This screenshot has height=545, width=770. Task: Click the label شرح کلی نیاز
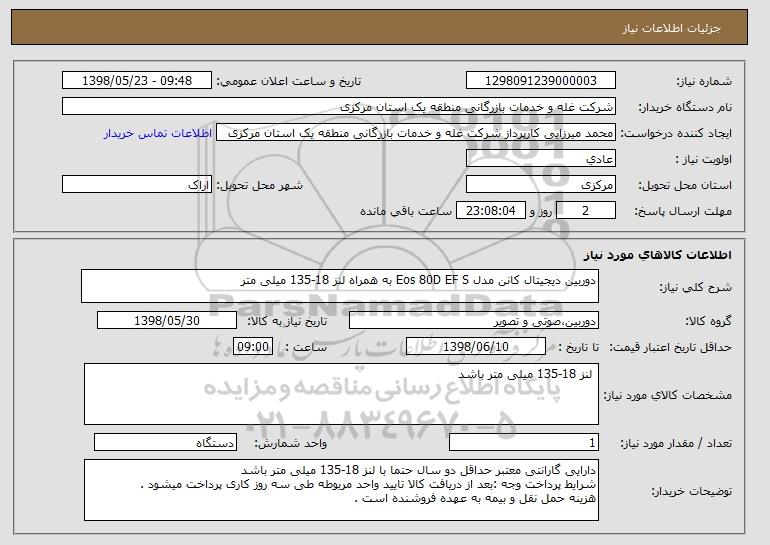click(696, 288)
